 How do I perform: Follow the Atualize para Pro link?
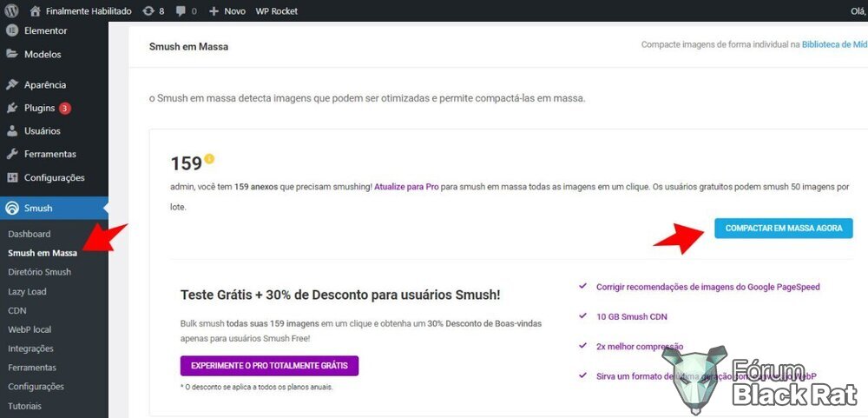406,187
